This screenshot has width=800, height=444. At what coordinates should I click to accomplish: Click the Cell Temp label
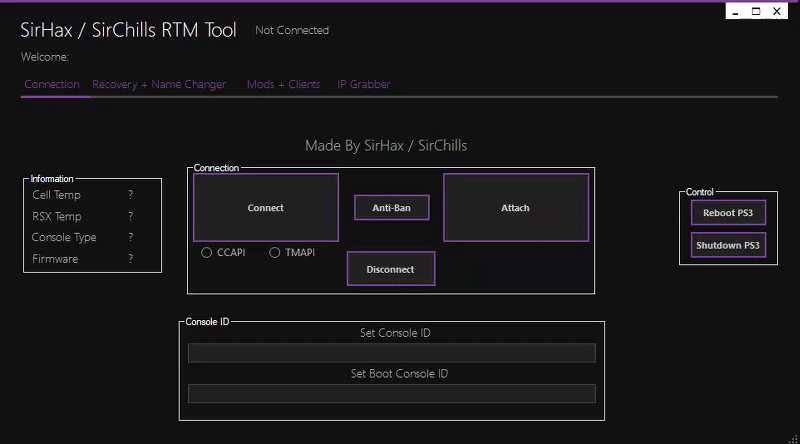57,195
